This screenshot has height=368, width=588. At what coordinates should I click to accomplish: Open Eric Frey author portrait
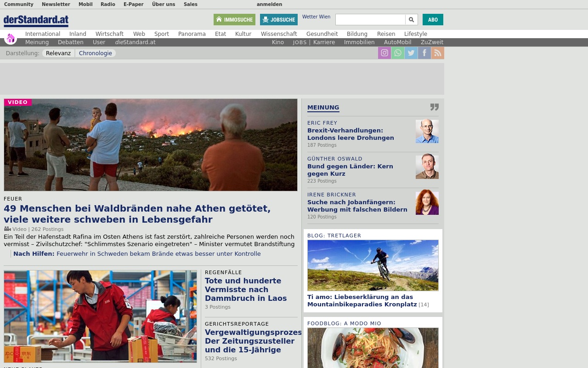pyautogui.click(x=427, y=132)
